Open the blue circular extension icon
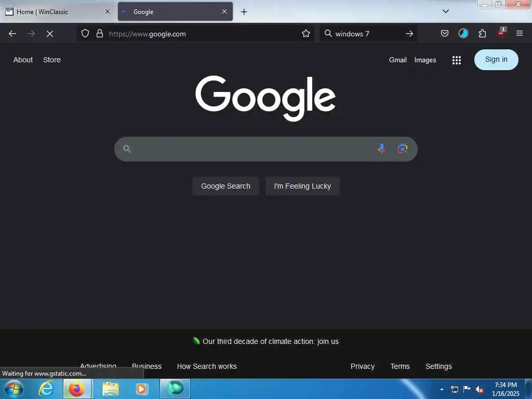Viewport: 532px width, 399px height. coord(463,33)
